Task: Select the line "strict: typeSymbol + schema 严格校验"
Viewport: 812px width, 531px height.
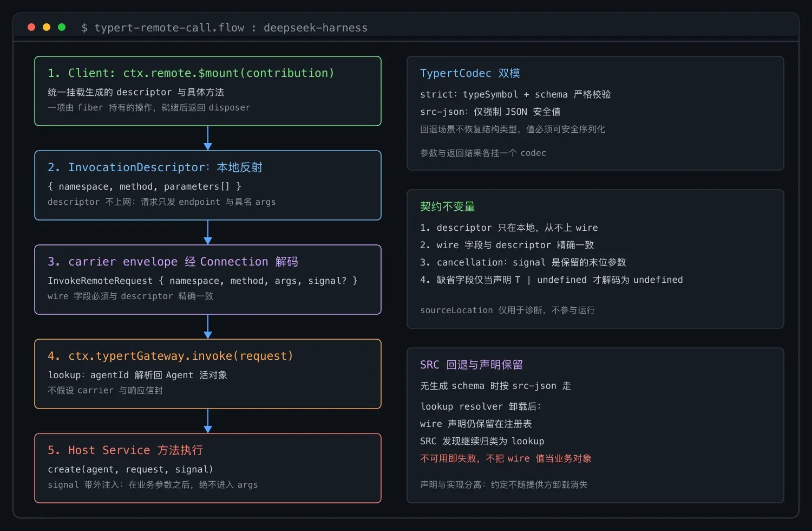Action: pyautogui.click(x=515, y=94)
